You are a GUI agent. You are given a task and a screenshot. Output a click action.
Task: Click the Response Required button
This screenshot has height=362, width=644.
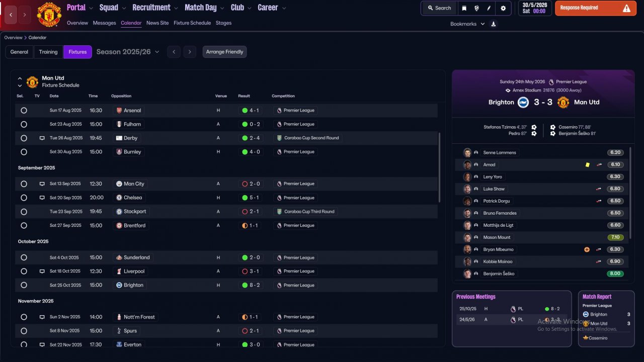pos(596,8)
